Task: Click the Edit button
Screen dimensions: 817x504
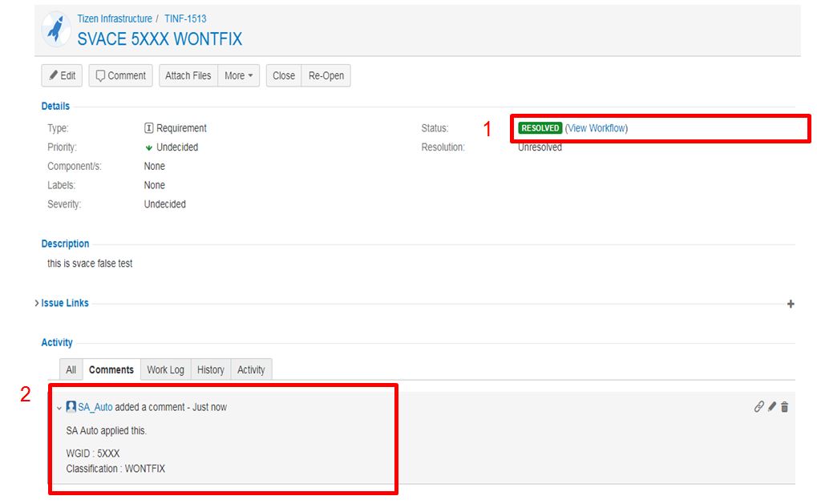Action: 62,75
